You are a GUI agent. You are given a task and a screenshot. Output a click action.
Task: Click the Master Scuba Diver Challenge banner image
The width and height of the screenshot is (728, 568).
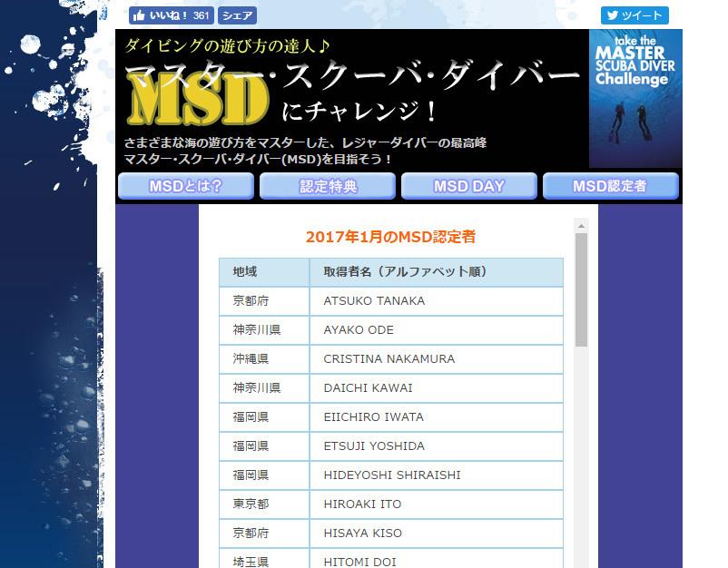pos(635,98)
